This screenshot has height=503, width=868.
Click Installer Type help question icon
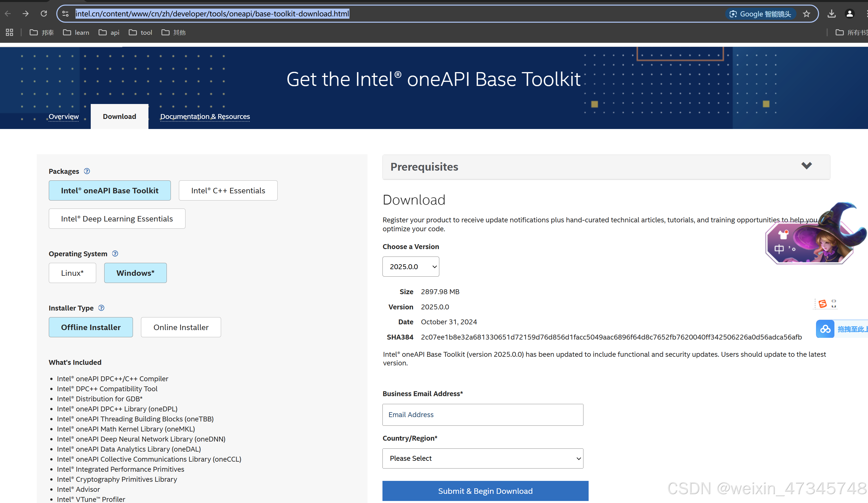pyautogui.click(x=101, y=308)
